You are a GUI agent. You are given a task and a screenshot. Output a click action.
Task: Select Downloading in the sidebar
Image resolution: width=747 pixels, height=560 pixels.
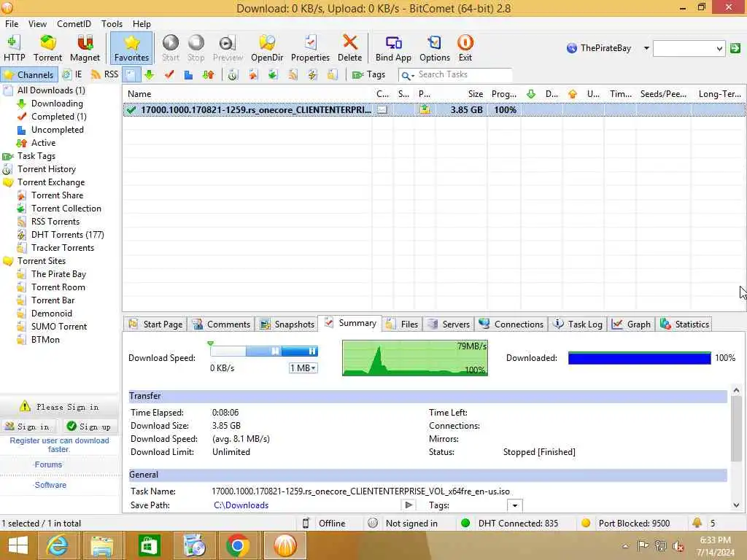tap(57, 104)
